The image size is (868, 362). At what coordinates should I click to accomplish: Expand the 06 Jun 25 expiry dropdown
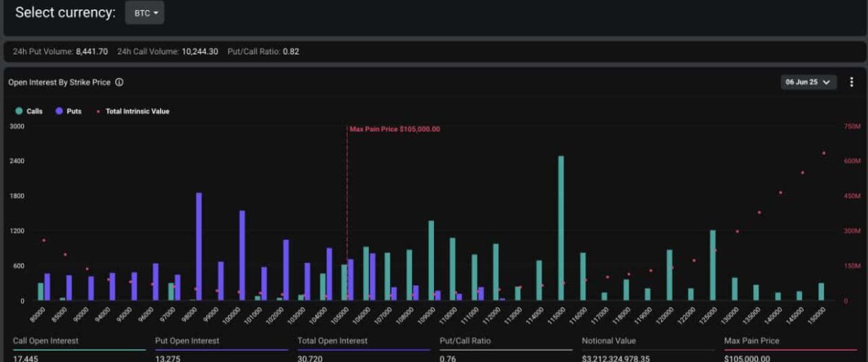pyautogui.click(x=809, y=82)
